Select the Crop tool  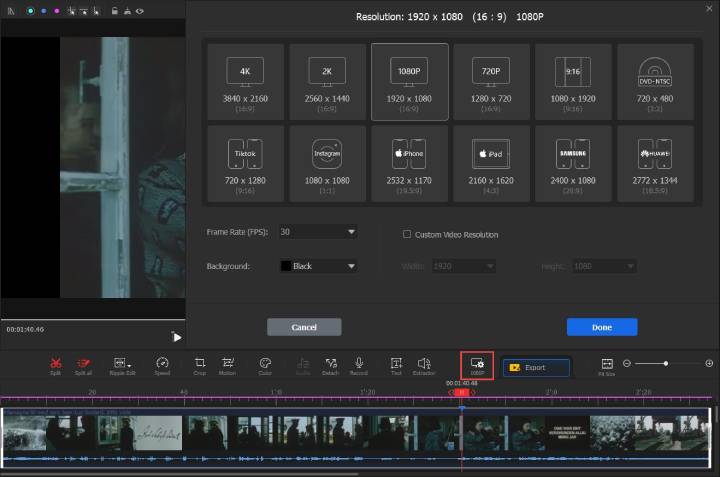coord(200,364)
